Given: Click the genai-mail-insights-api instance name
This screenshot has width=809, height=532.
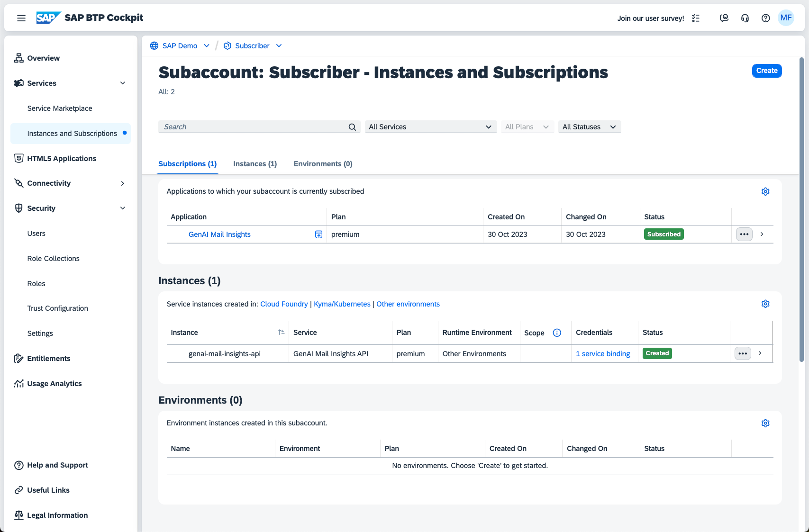Looking at the screenshot, I should coord(225,354).
